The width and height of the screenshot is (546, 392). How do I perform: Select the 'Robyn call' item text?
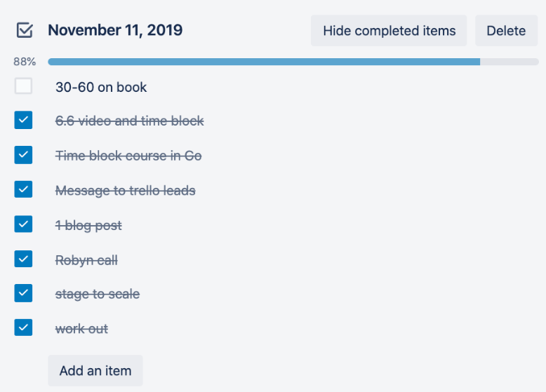click(86, 260)
